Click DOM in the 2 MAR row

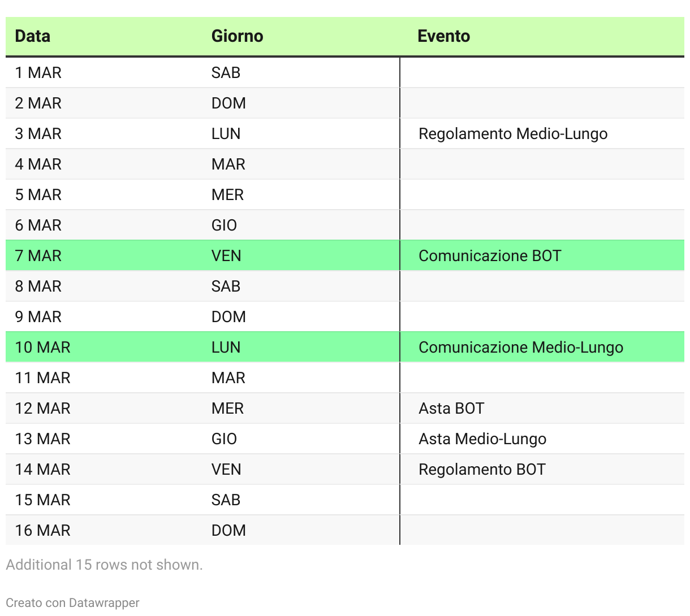click(x=228, y=103)
